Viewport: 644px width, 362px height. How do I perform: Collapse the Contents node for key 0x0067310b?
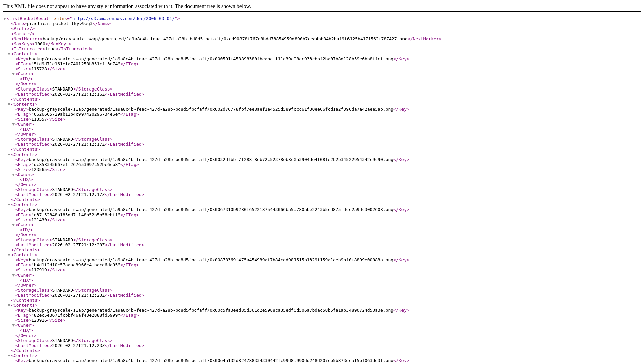pyautogui.click(x=9, y=205)
